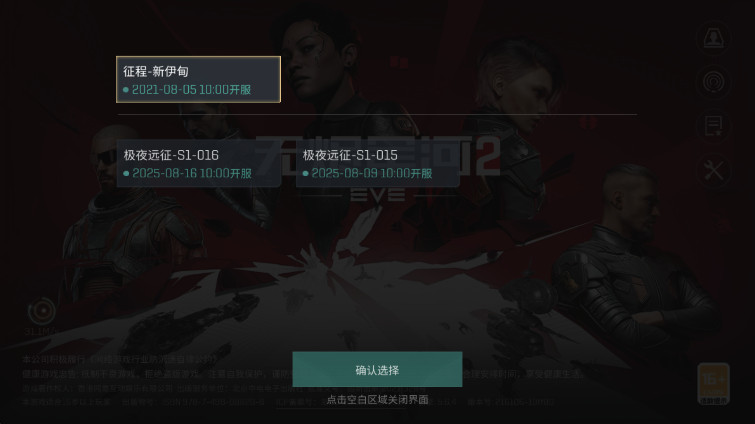The image size is (755, 424).
Task: Open the dimmed ICP filing number link
Action: tap(303, 402)
